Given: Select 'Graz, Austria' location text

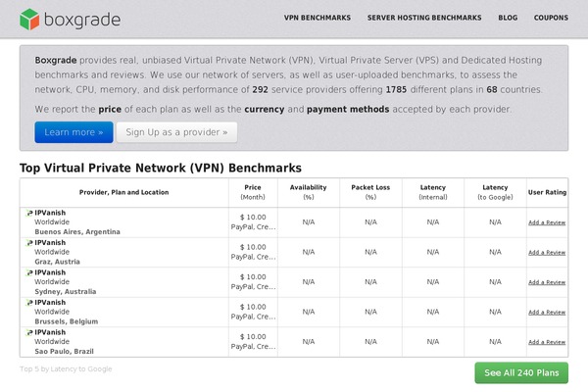Looking at the screenshot, I should pyautogui.click(x=58, y=262).
